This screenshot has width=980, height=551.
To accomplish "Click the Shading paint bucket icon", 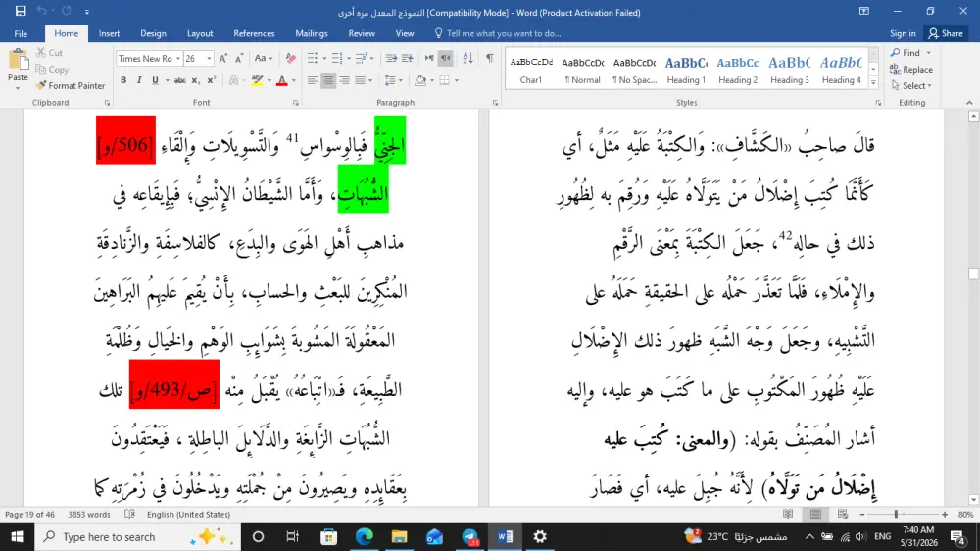I will (420, 80).
